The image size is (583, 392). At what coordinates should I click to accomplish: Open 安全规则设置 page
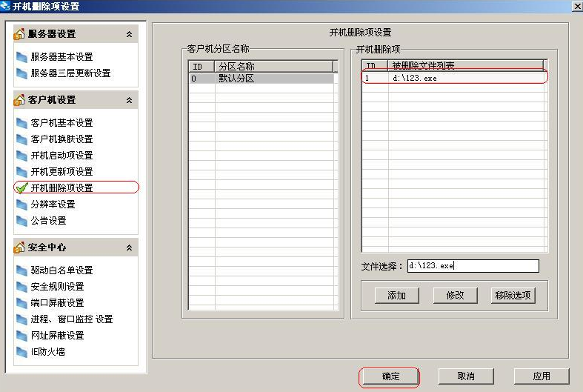(57, 287)
